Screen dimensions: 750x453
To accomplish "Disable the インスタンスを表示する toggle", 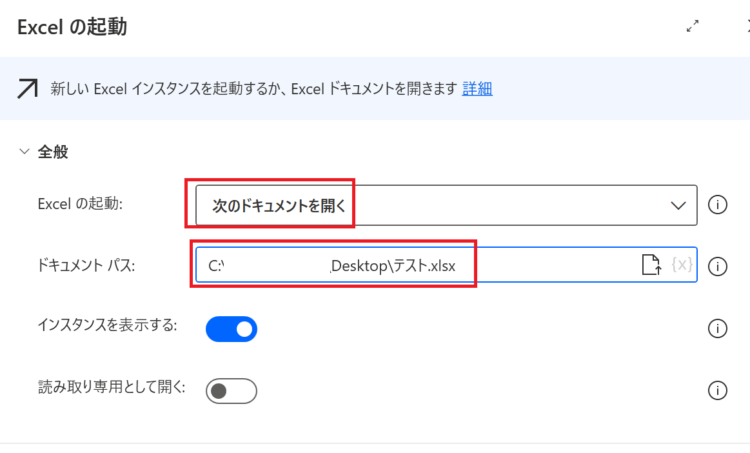I will point(232,329).
